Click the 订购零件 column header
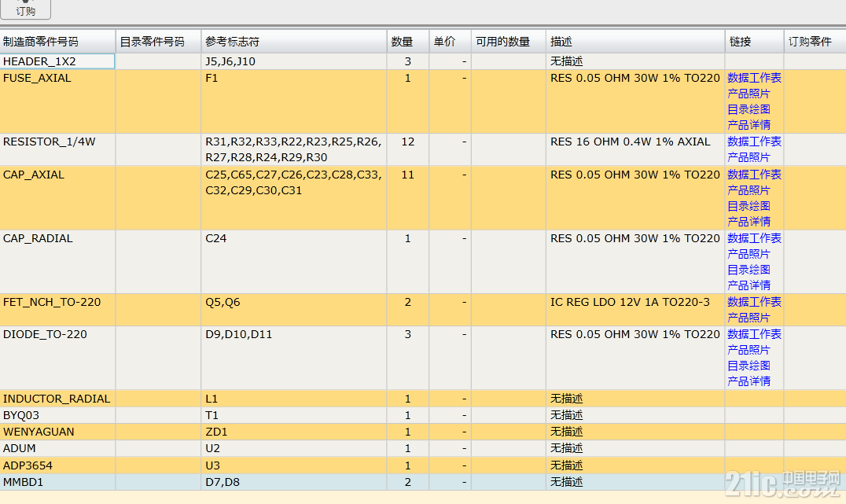The image size is (846, 504). pyautogui.click(x=815, y=42)
